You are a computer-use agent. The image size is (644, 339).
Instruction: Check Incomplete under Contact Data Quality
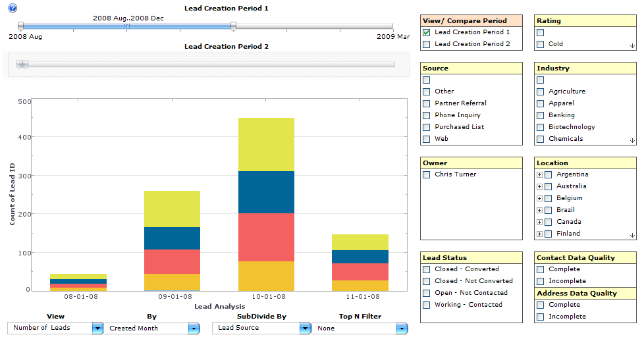(x=540, y=281)
